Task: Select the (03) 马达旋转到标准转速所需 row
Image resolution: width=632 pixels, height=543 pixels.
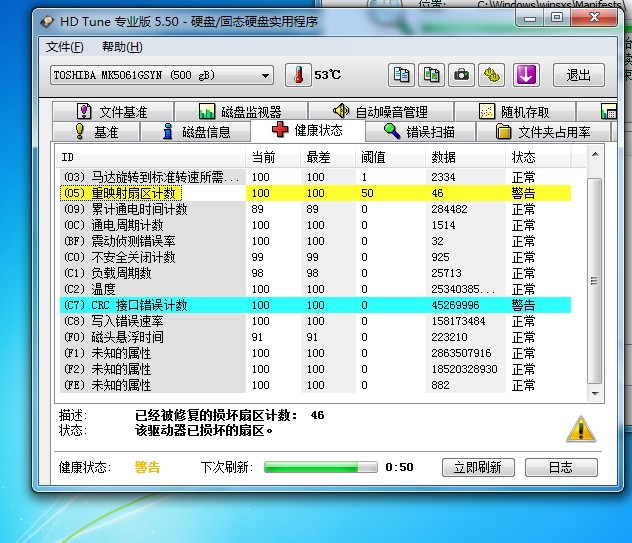Action: (x=316, y=177)
